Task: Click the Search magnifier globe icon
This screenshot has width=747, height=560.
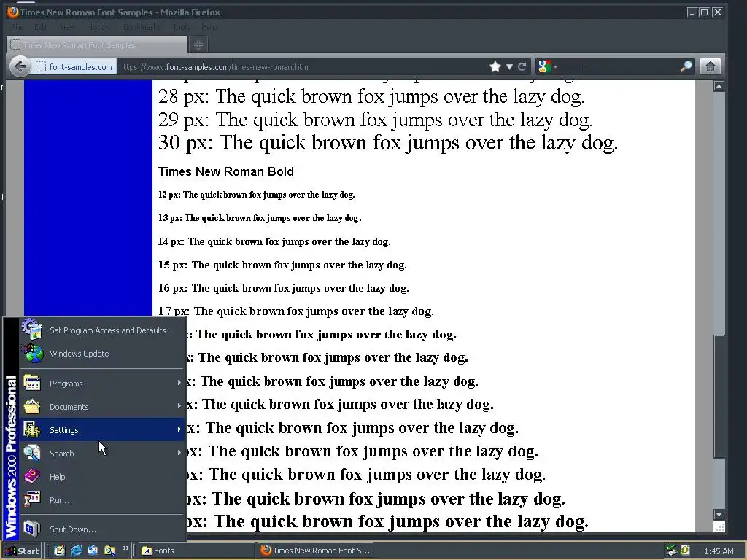Action: (32, 453)
